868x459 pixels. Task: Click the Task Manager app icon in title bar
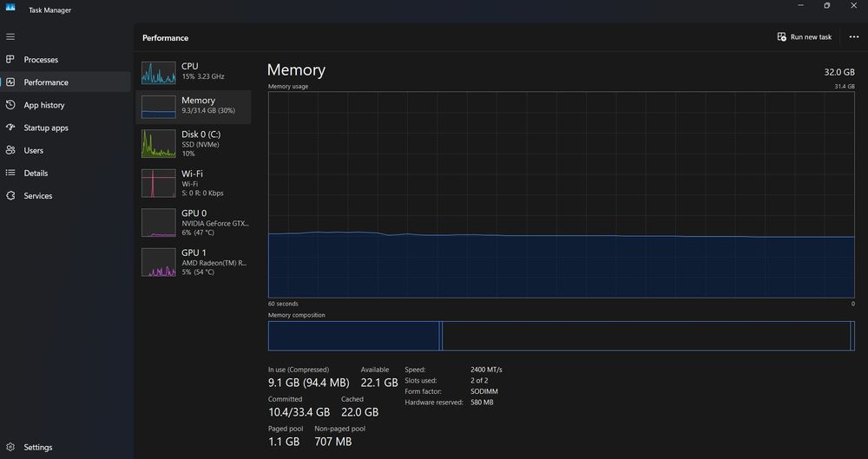[x=10, y=7]
